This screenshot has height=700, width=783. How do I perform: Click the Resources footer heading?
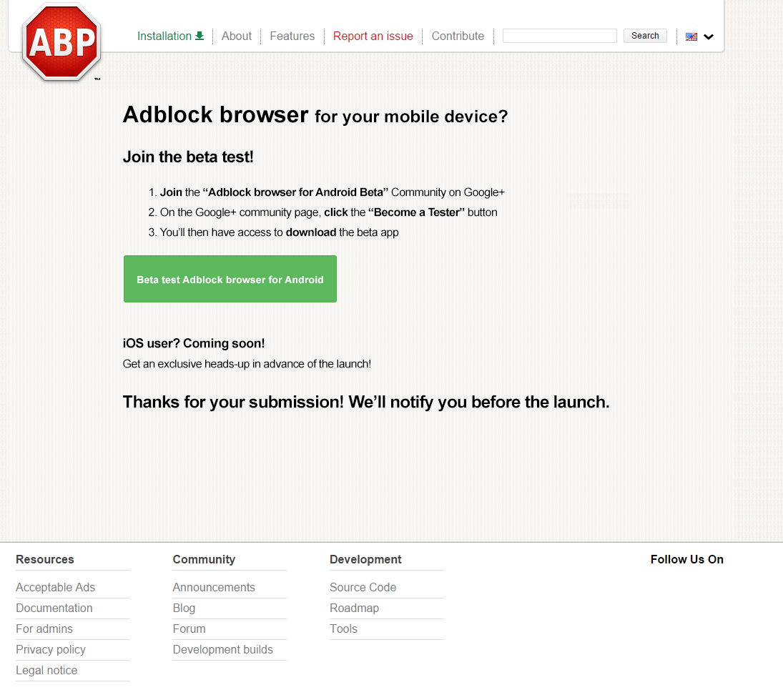[45, 559]
